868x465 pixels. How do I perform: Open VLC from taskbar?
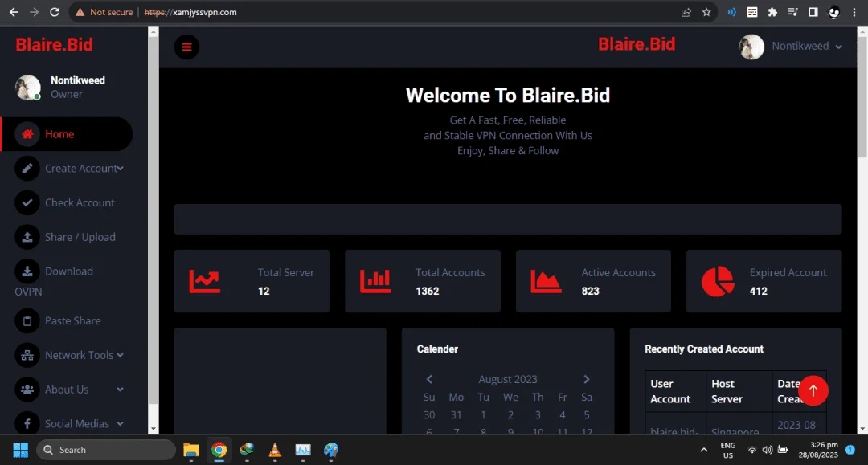tap(275, 450)
